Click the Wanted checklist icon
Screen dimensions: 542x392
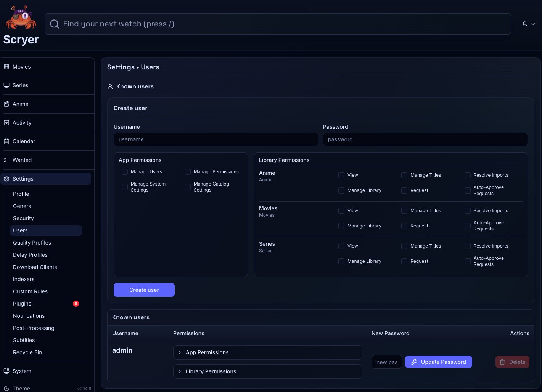click(6, 160)
